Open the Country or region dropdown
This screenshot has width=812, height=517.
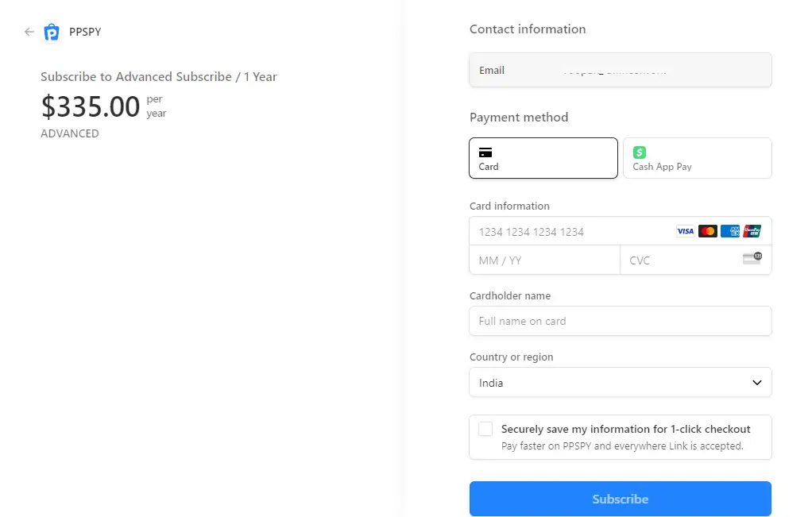[x=620, y=382]
